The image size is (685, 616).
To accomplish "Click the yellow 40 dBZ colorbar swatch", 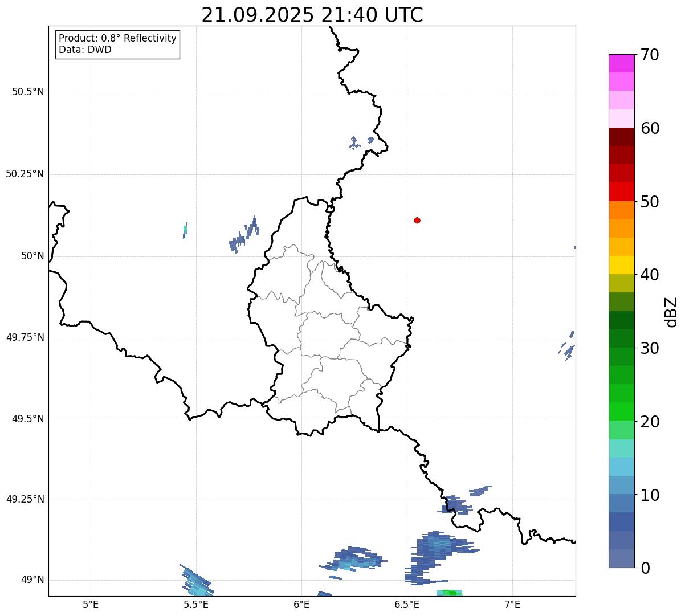I will click(621, 265).
